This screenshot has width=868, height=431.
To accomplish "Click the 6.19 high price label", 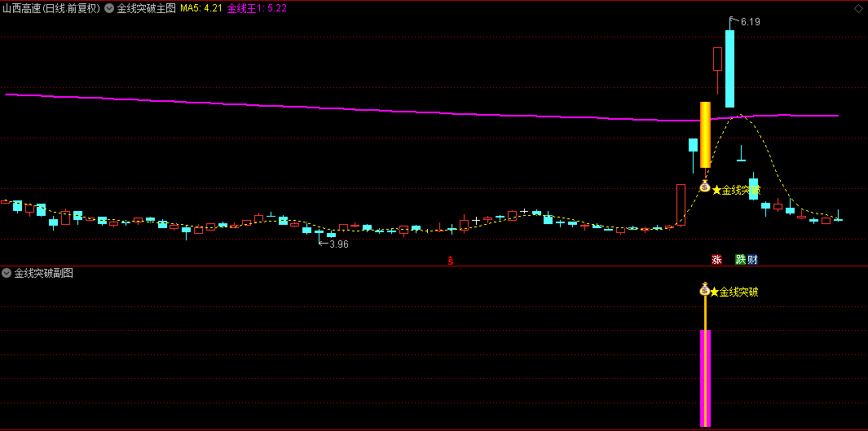I will click(x=750, y=22).
